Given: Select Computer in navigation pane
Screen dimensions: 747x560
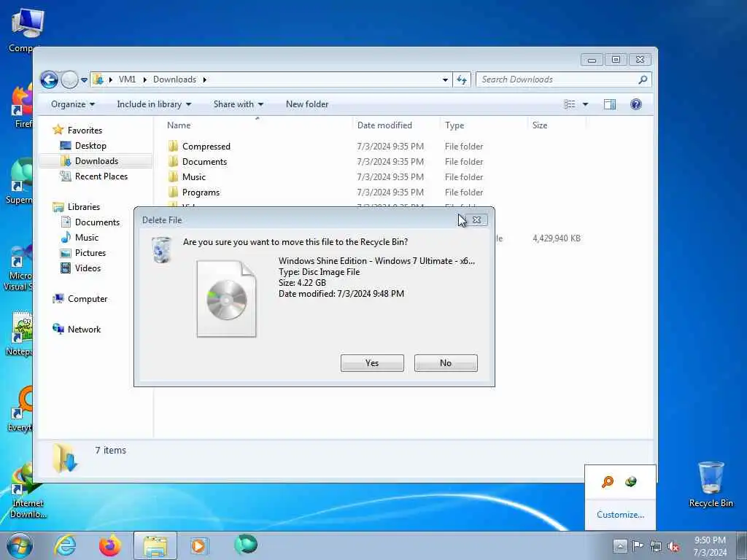Looking at the screenshot, I should pyautogui.click(x=88, y=298).
